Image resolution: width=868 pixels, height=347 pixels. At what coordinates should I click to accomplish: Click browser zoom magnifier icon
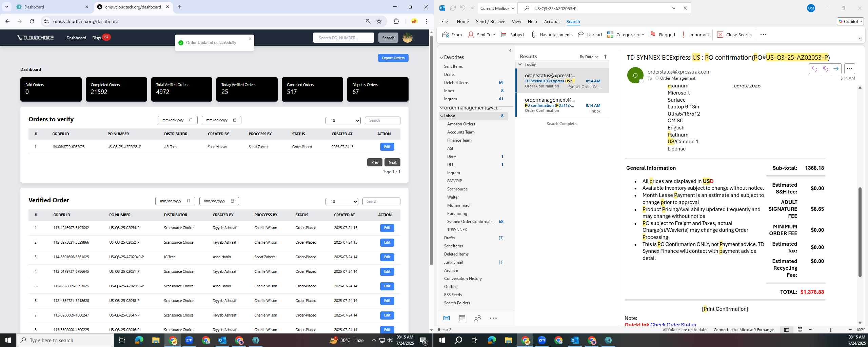[368, 21]
